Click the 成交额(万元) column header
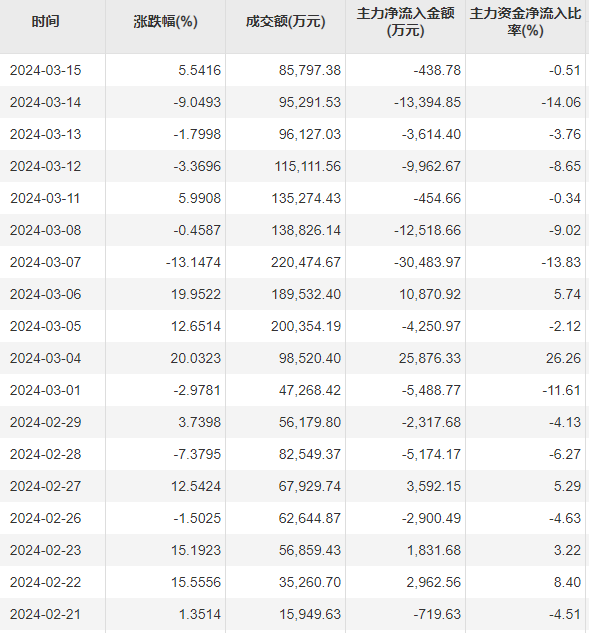Screen dimensions: 589x633 [x=285, y=22]
